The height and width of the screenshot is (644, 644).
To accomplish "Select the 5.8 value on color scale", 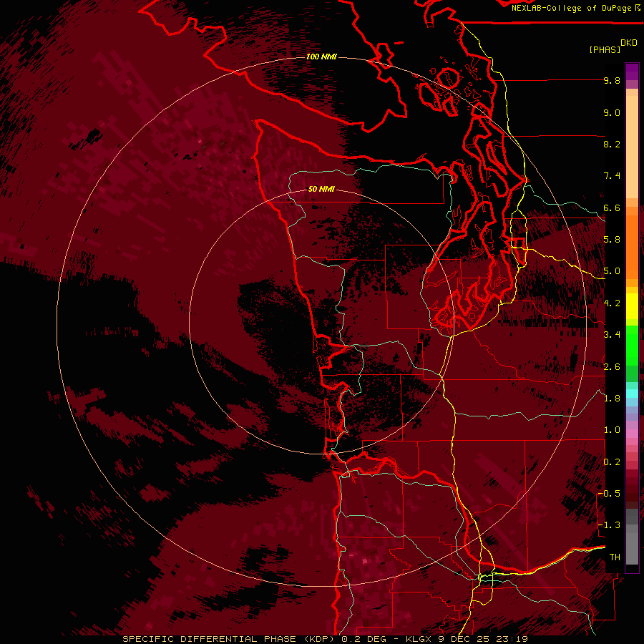I will [x=612, y=240].
